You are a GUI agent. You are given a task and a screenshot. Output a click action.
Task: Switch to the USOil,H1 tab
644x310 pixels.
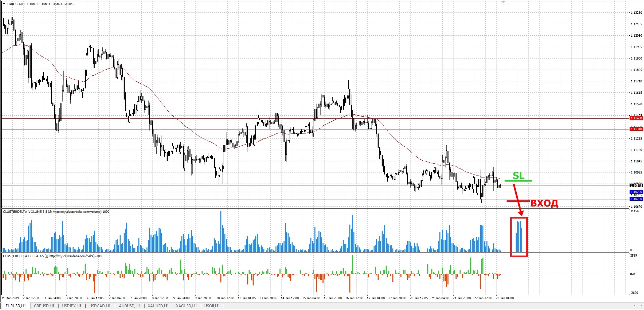(212, 306)
